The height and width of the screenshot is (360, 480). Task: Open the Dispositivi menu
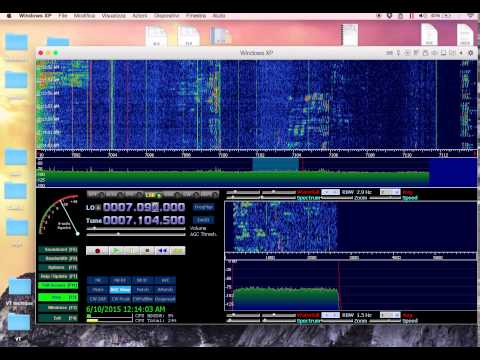[167, 16]
